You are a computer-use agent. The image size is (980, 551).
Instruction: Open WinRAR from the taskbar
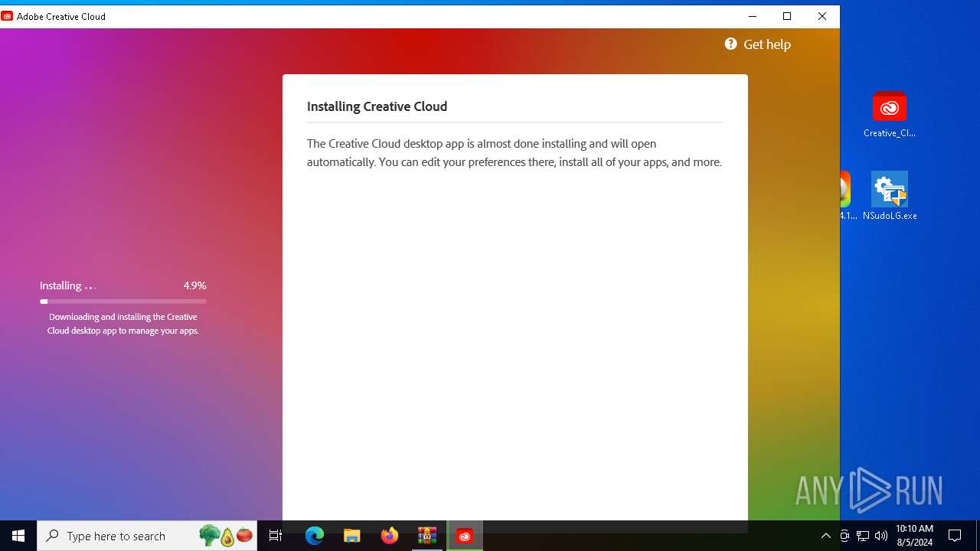(x=427, y=536)
